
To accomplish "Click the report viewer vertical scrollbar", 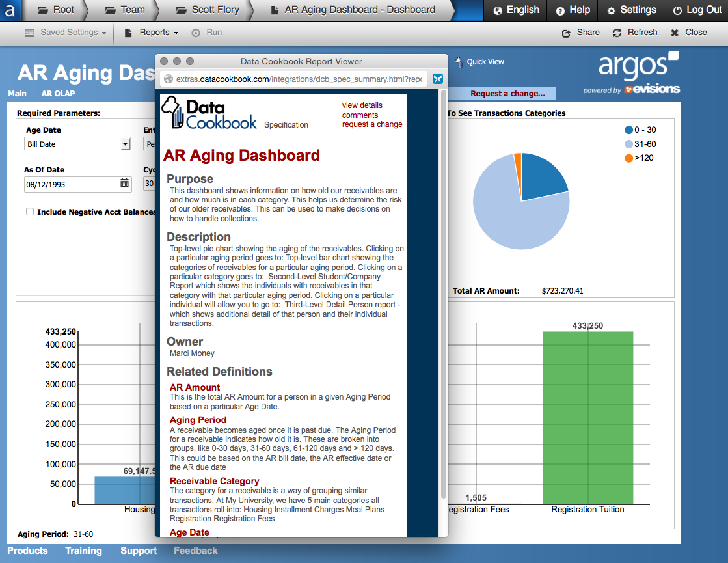I will coord(444,294).
